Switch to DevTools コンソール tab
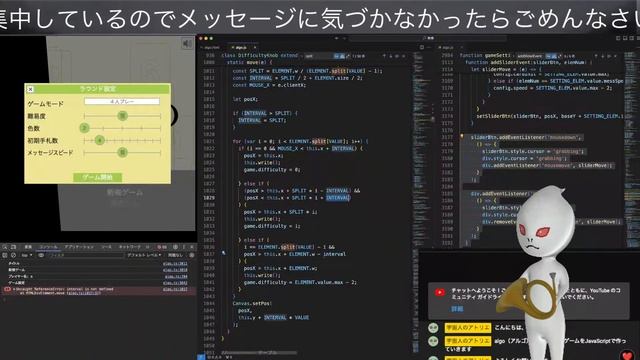Screen dimensions: 640x360 pyautogui.click(x=49, y=247)
